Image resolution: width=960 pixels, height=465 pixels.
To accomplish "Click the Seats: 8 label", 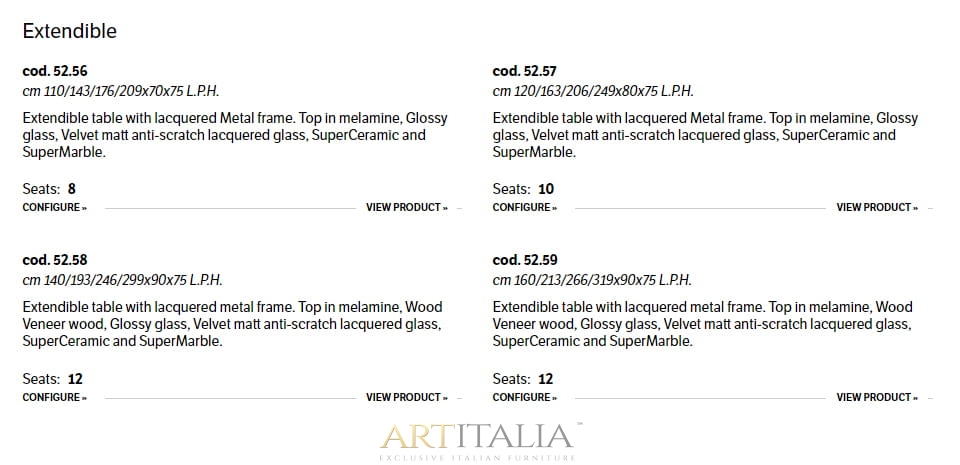I will pyautogui.click(x=49, y=189).
